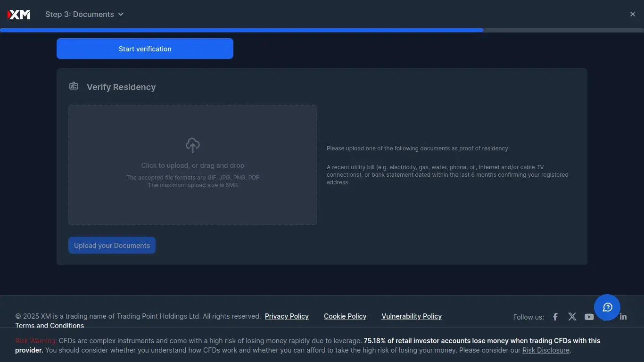
Task: Open the Privacy Policy link
Action: tap(287, 316)
